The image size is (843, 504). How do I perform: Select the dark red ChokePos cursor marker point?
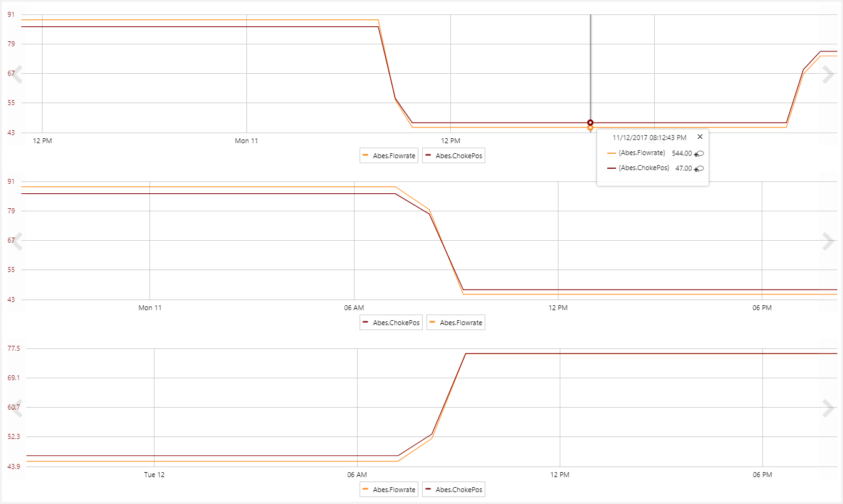[x=590, y=123]
